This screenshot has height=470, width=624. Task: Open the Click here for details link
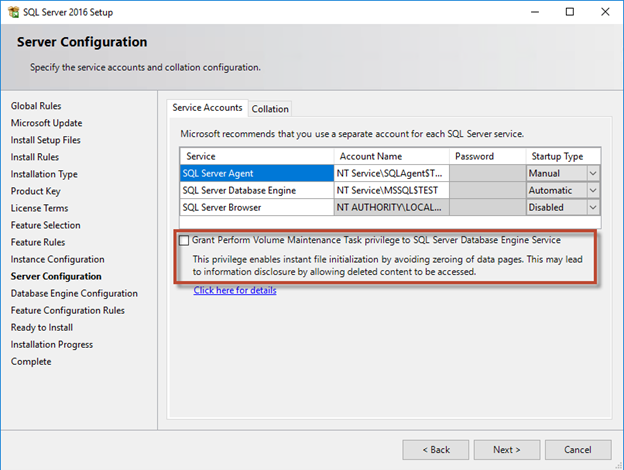click(235, 291)
